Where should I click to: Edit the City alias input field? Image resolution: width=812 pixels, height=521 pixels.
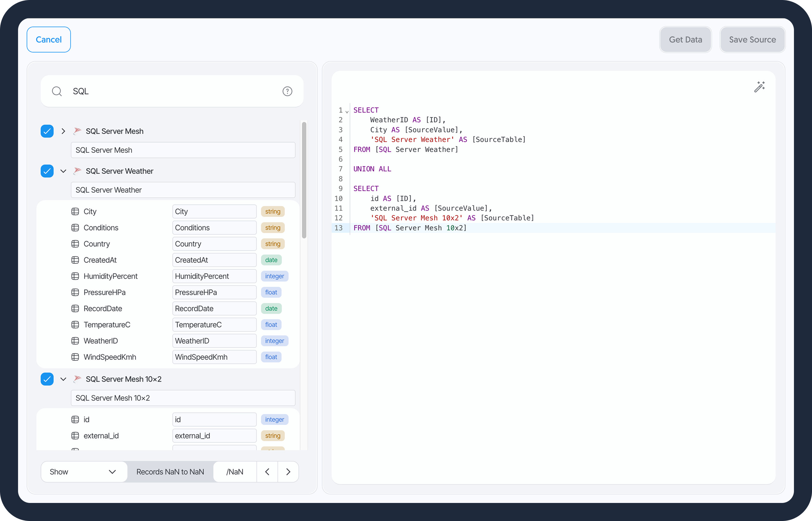pyautogui.click(x=214, y=211)
